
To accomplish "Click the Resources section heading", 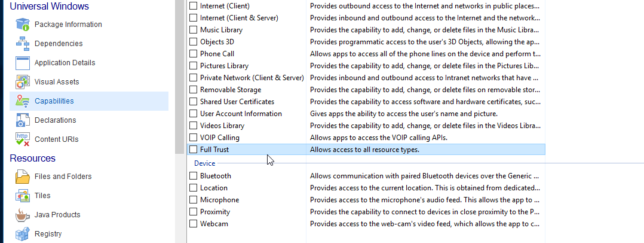I will (33, 159).
